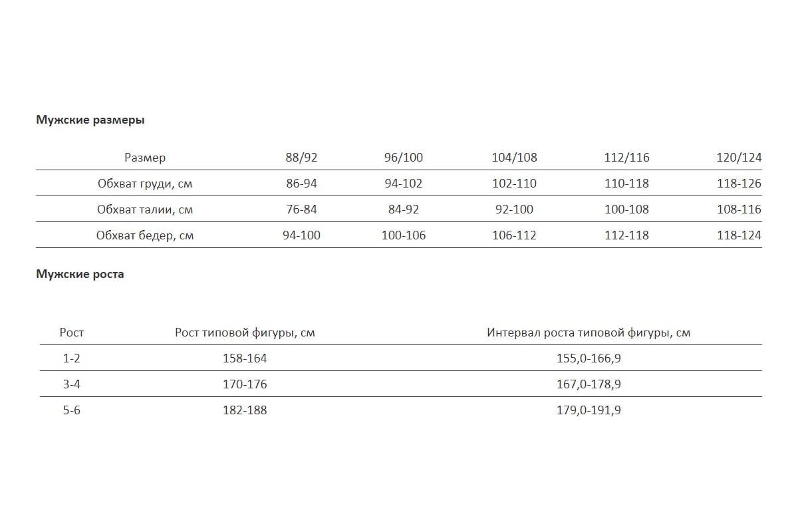798x532 pixels.
Task: Select height interval 167,0-178,9
Action: (589, 384)
